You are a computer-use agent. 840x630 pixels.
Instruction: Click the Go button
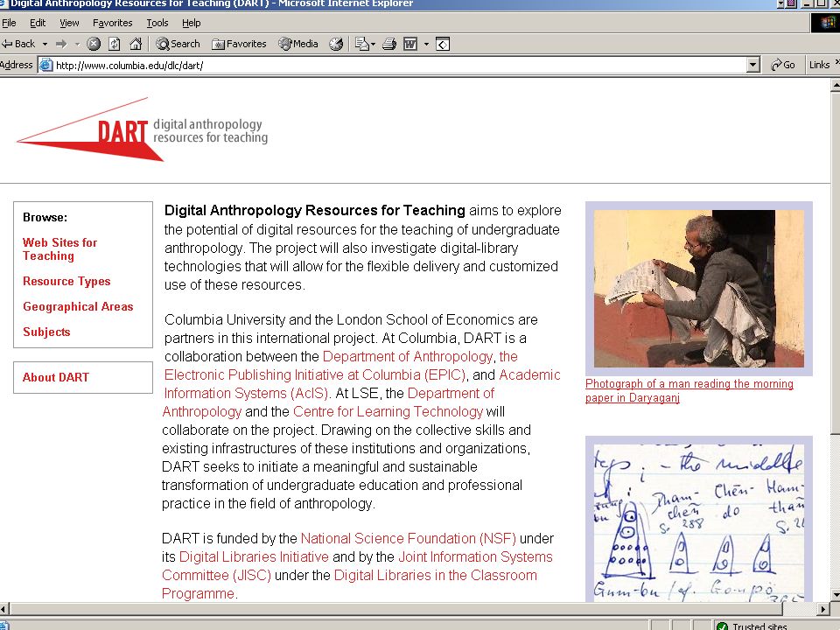782,65
